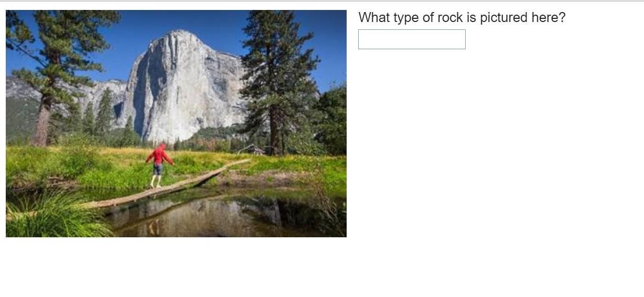Click the dark shrubs at photo's right edge
Image resolution: width=644 pixels, height=297 pixels.
coord(331,120)
